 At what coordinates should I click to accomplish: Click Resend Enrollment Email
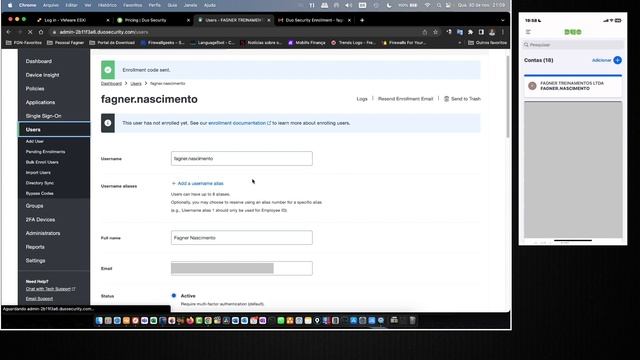(405, 99)
